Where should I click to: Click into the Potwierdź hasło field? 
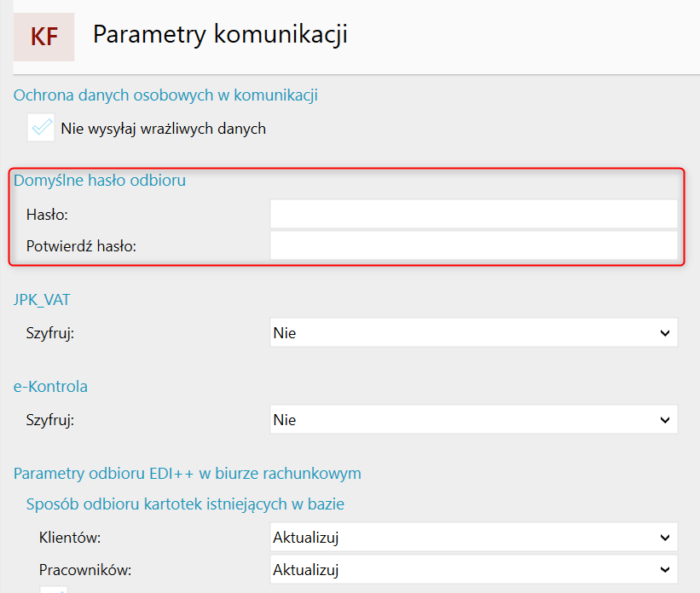coord(473,245)
